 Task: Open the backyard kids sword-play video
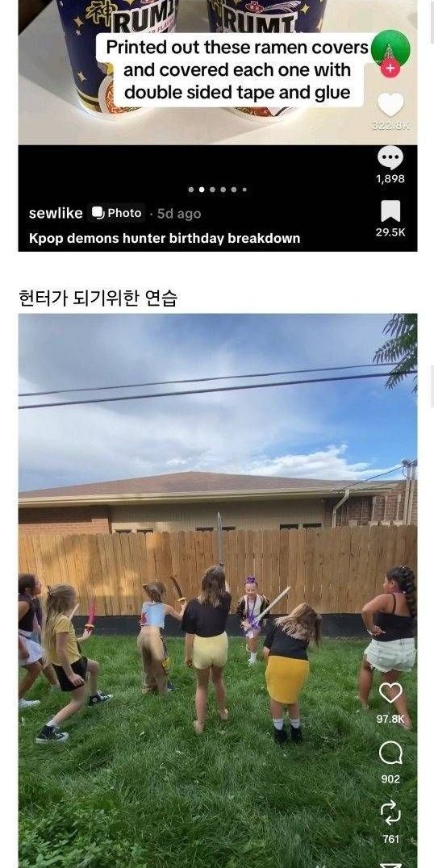[x=218, y=590]
